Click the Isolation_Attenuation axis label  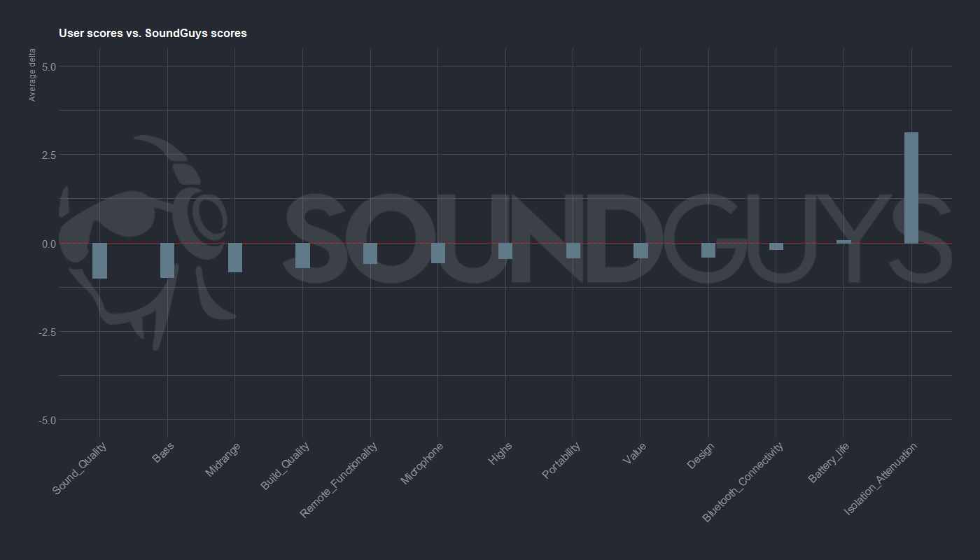pyautogui.click(x=881, y=479)
